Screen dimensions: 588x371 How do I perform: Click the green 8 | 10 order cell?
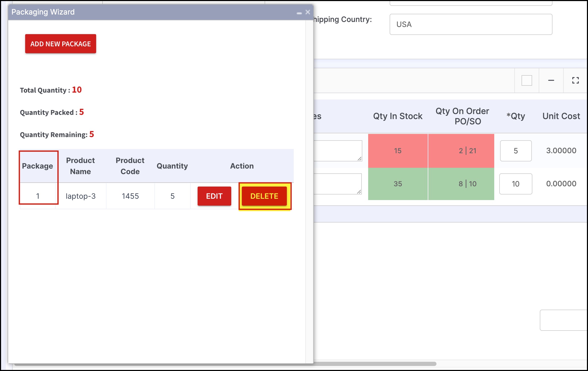pos(467,184)
